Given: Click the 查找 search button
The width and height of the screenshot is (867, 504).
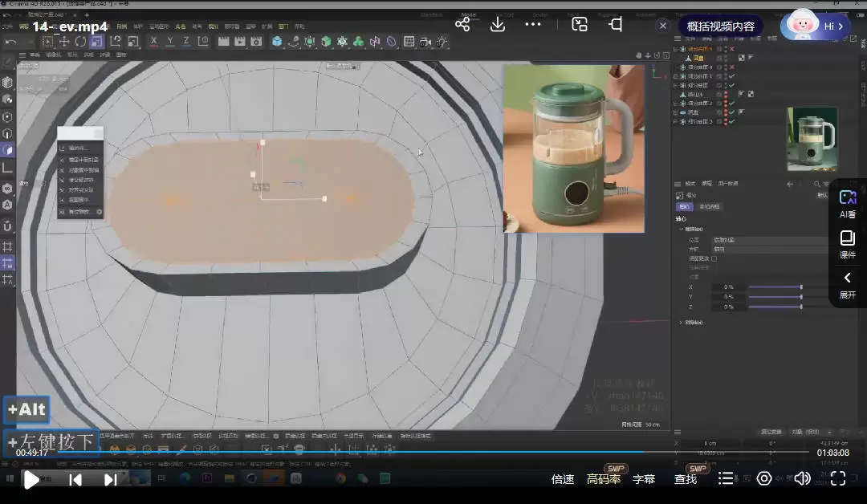Looking at the screenshot, I should point(686,479).
